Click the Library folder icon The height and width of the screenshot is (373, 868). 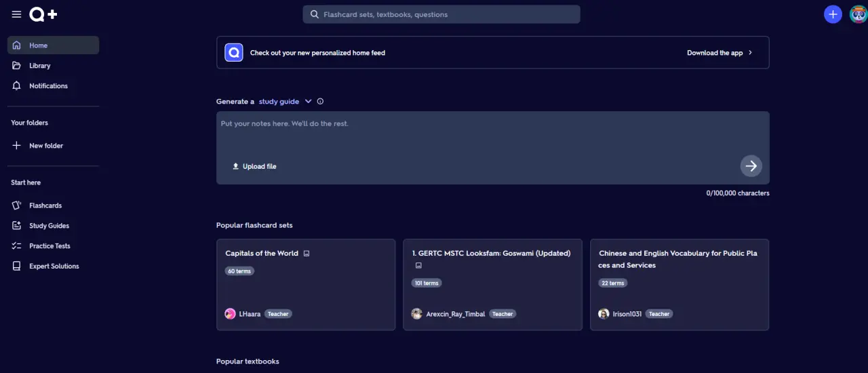pos(17,66)
